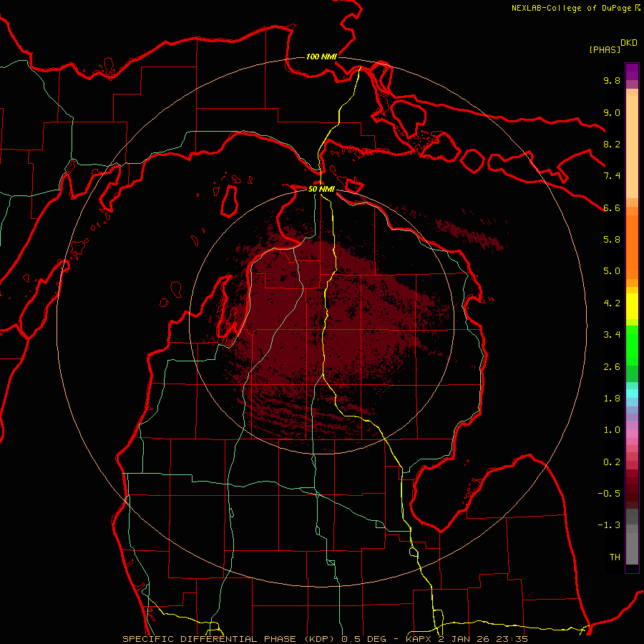Click the 50 NMI range ring label
The width and height of the screenshot is (644, 644).
[321, 189]
